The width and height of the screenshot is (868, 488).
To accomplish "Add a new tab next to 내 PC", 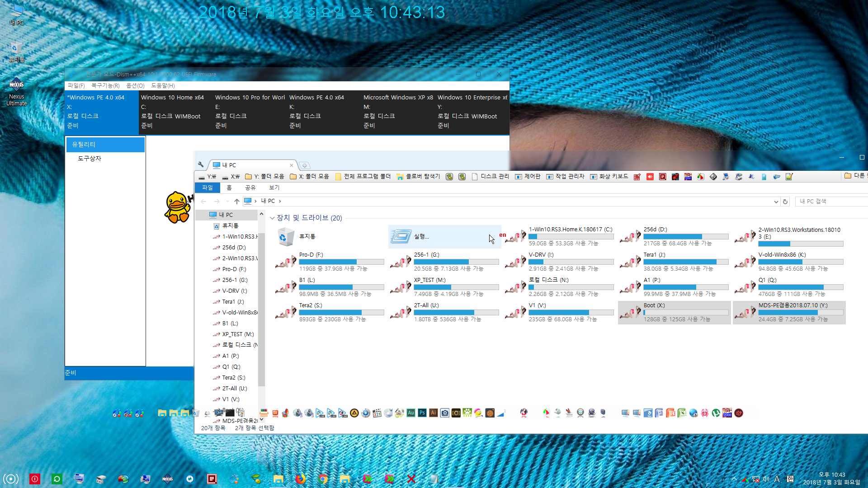I will [305, 165].
